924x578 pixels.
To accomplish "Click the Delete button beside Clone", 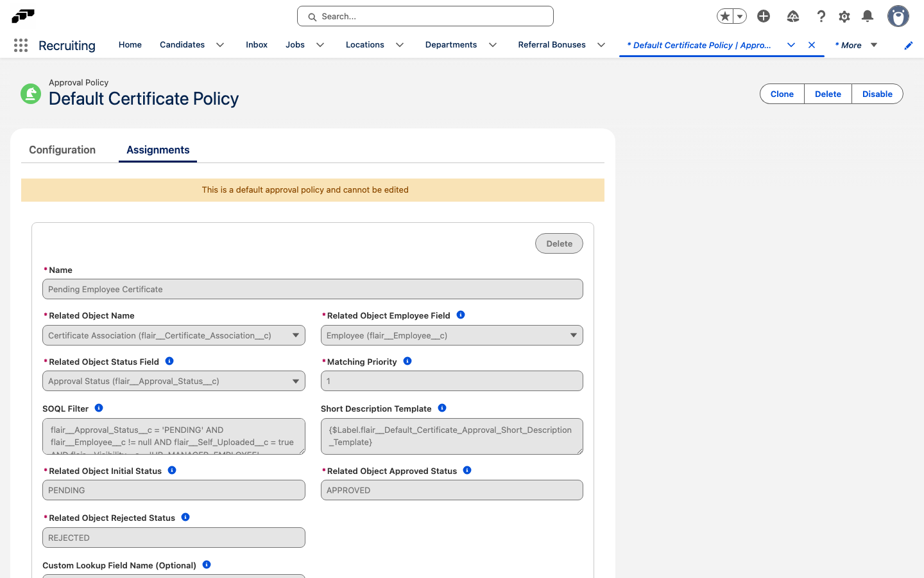I will tap(828, 94).
